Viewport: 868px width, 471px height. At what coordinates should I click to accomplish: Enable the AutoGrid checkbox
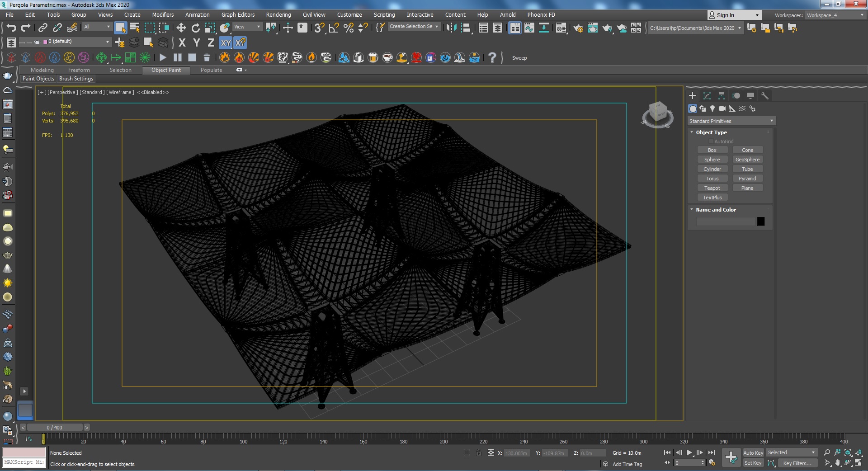[x=711, y=141]
